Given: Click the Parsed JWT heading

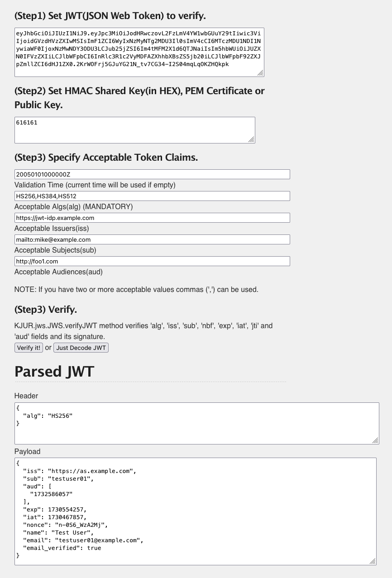Looking at the screenshot, I should (54, 372).
